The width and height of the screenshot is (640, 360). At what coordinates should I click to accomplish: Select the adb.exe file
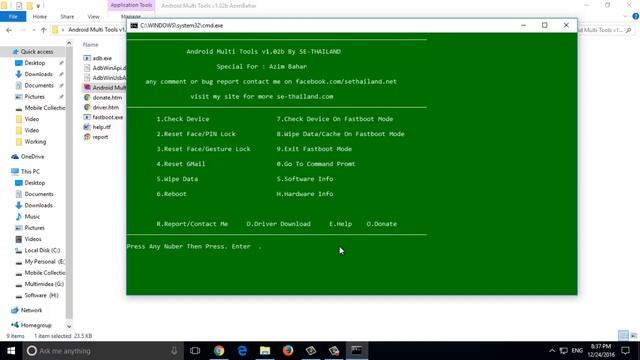click(102, 58)
